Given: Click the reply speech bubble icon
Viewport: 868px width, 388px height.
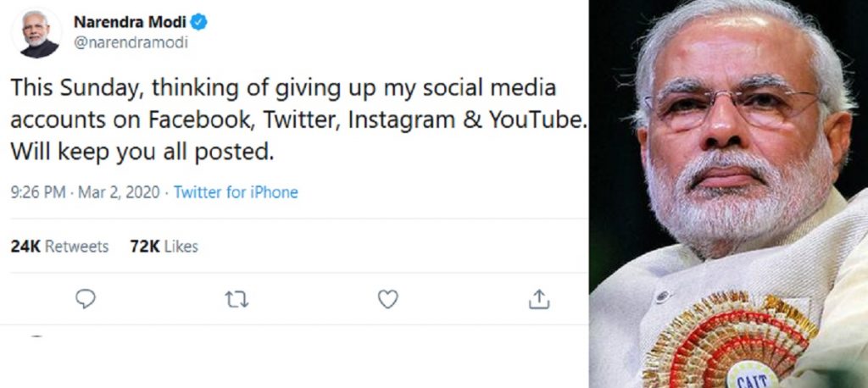Looking at the screenshot, I should [85, 299].
